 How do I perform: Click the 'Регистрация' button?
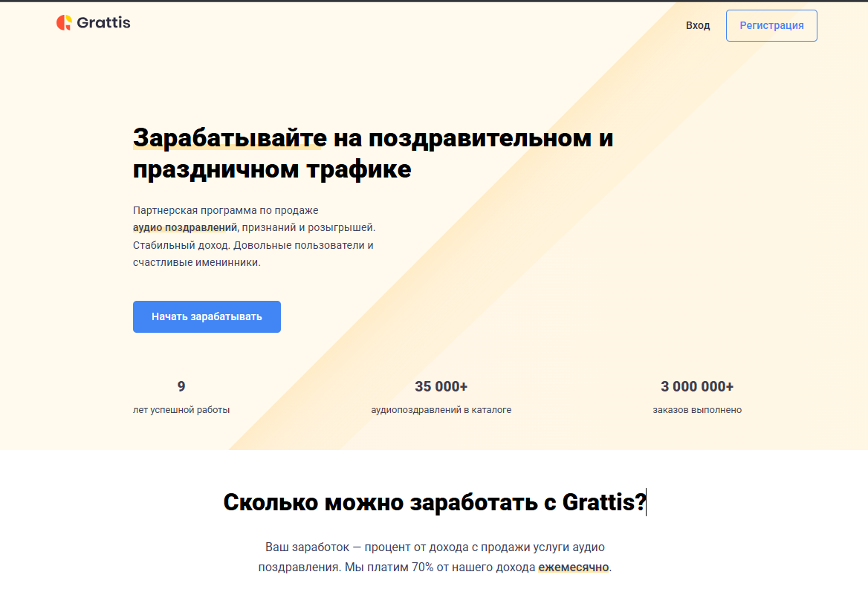pos(771,25)
